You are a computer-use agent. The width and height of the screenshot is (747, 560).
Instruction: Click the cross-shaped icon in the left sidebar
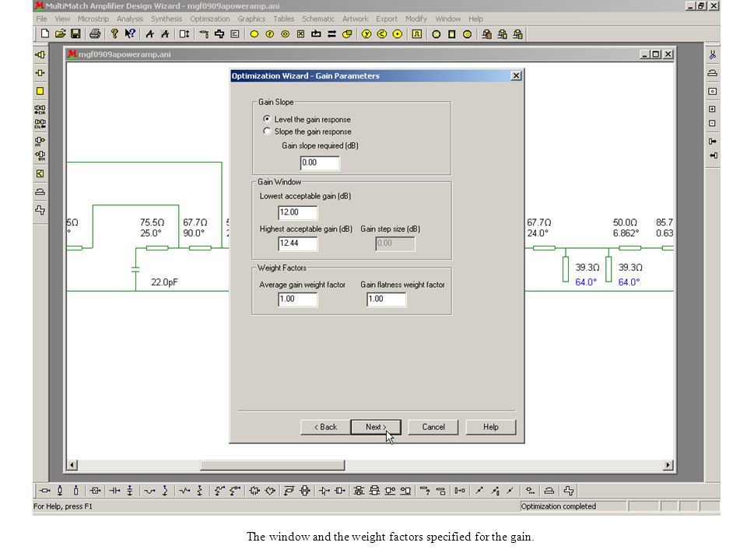tap(40, 210)
